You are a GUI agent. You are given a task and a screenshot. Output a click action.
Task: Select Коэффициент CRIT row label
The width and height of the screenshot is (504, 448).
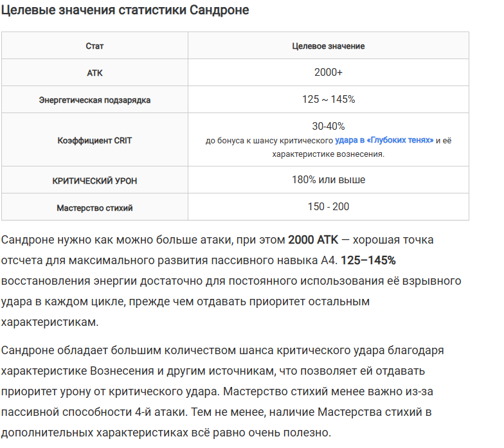(94, 140)
